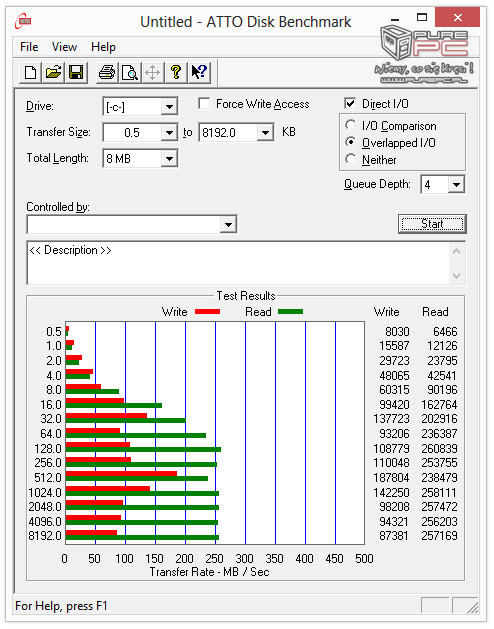The image size is (494, 629).
Task: Click the write value 187804
Action: point(391,478)
